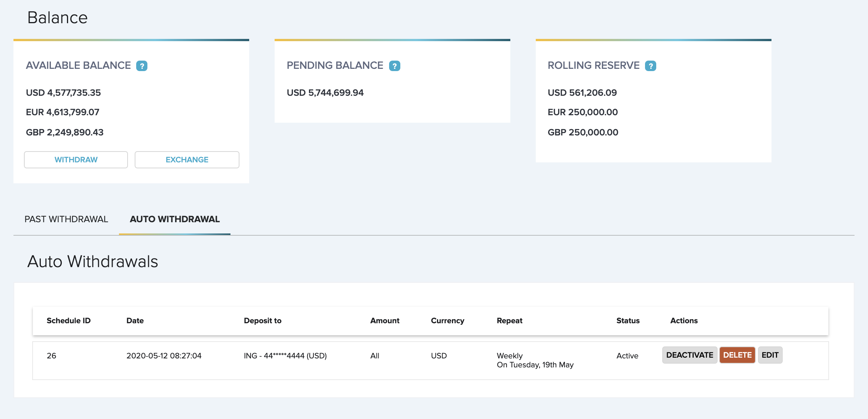868x419 pixels.
Task: Click the 2020-05-12 08:27:04 date cell
Action: (164, 356)
